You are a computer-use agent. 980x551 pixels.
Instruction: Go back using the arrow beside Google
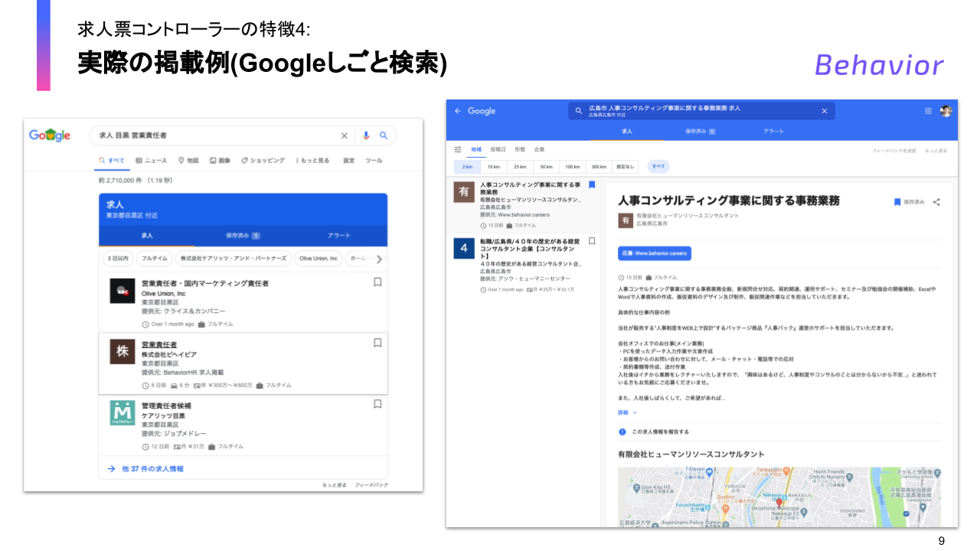tap(458, 111)
